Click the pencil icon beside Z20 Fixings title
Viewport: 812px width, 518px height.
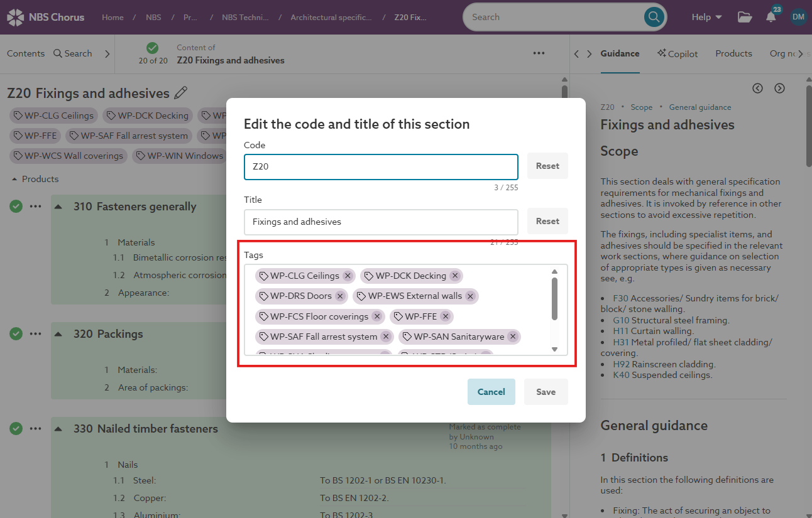(x=181, y=92)
